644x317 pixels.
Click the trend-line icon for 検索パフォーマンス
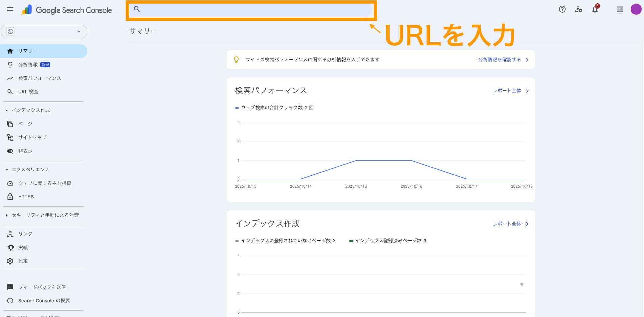pyautogui.click(x=10, y=78)
